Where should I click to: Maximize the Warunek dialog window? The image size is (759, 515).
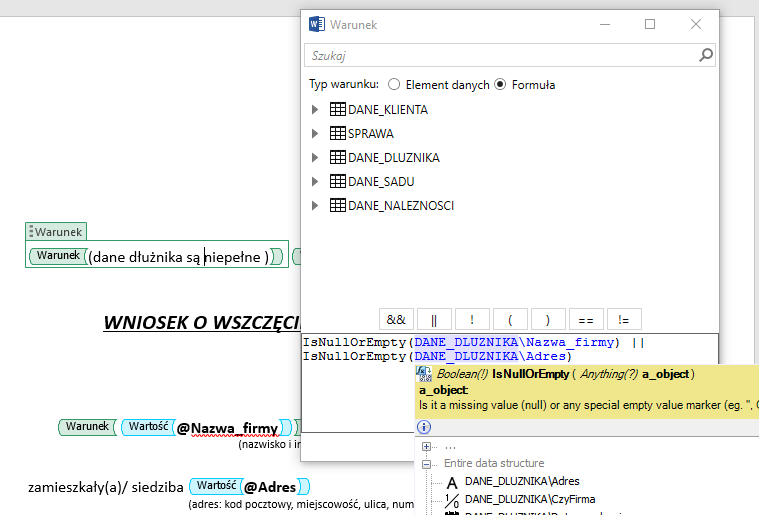click(650, 24)
